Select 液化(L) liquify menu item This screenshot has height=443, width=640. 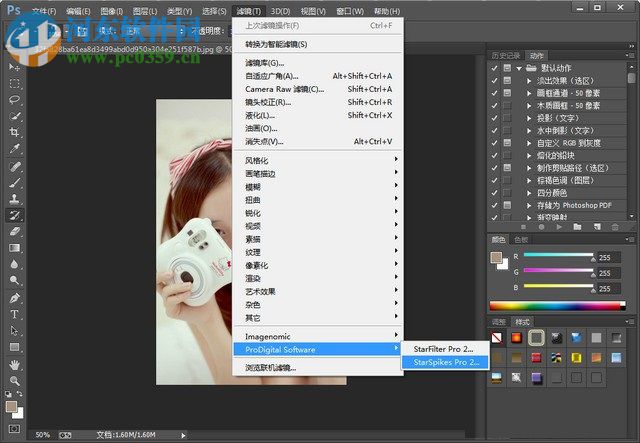click(x=318, y=115)
